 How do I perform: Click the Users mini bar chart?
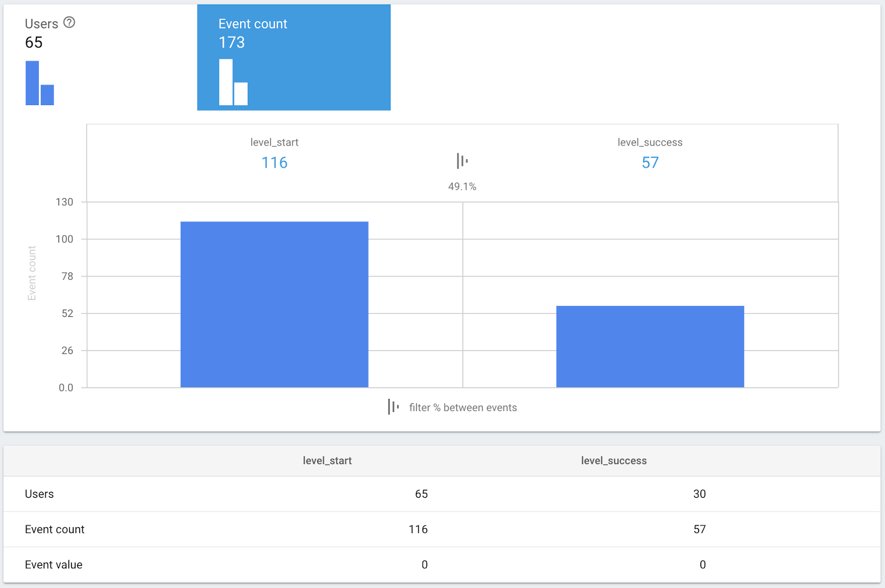click(39, 83)
